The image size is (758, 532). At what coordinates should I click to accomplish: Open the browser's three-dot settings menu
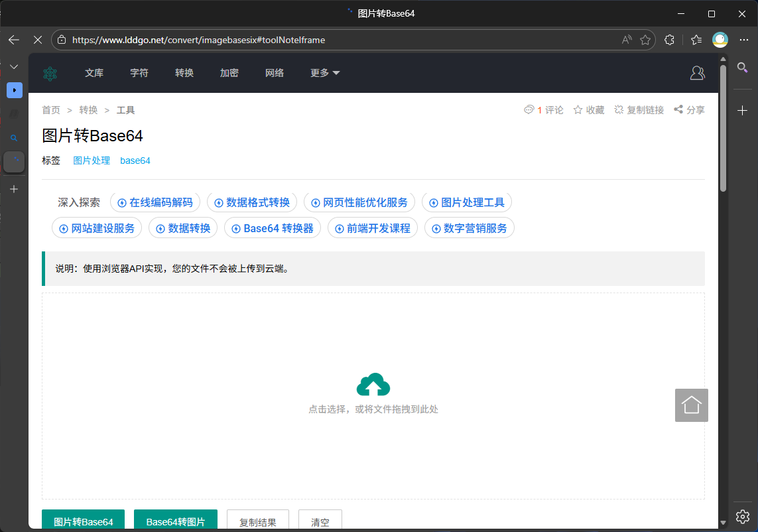tap(743, 40)
